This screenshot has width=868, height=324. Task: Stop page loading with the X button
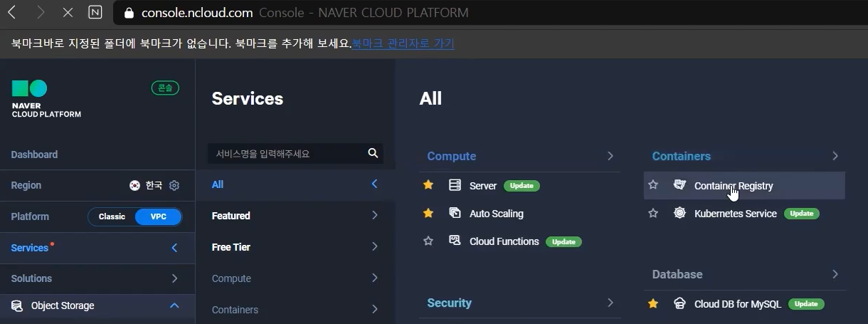click(x=68, y=12)
